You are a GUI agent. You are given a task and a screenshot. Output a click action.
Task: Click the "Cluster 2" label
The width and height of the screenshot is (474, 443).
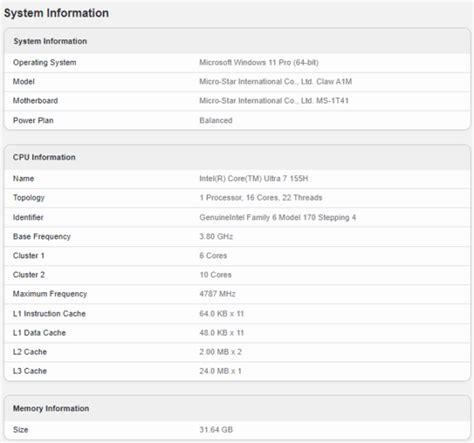(29, 275)
